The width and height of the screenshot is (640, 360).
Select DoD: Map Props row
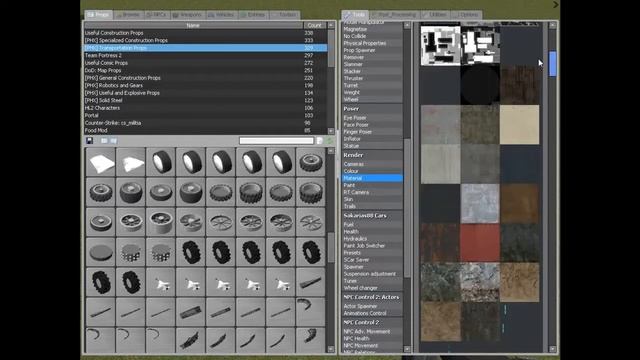tap(205, 71)
